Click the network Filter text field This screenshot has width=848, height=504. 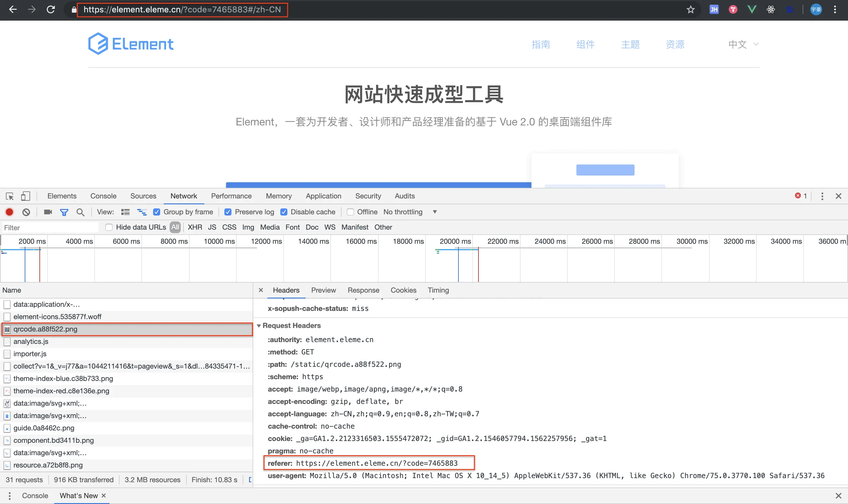pos(50,227)
